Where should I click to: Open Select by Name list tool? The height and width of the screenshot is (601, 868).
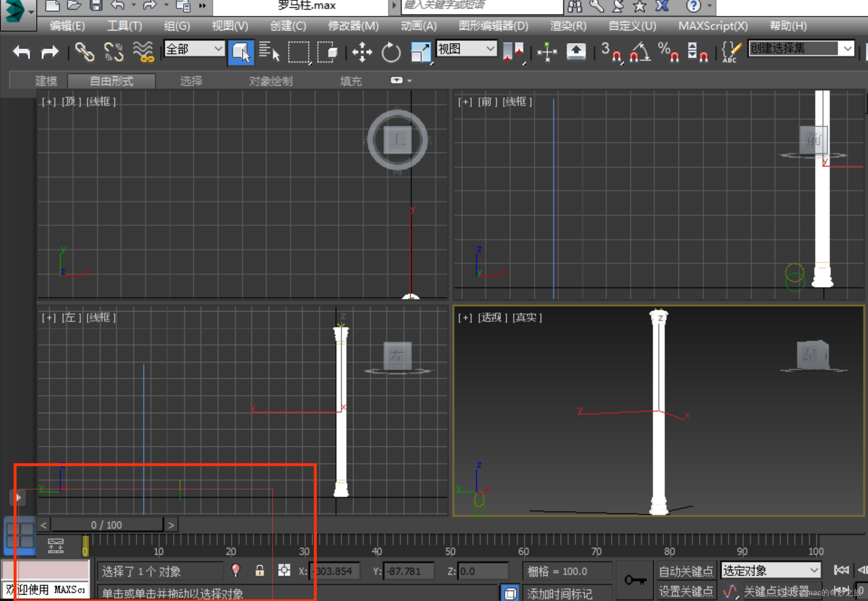pos(269,52)
